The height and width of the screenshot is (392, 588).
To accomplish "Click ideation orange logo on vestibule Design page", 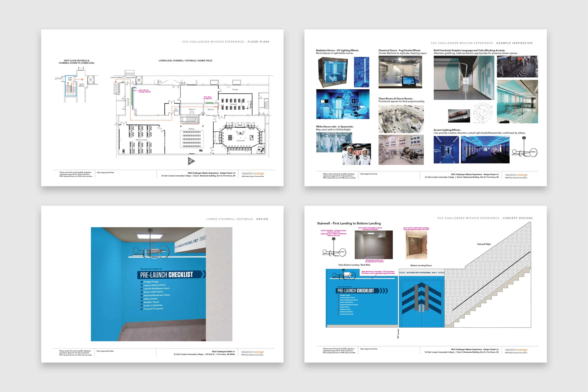I will (252, 352).
